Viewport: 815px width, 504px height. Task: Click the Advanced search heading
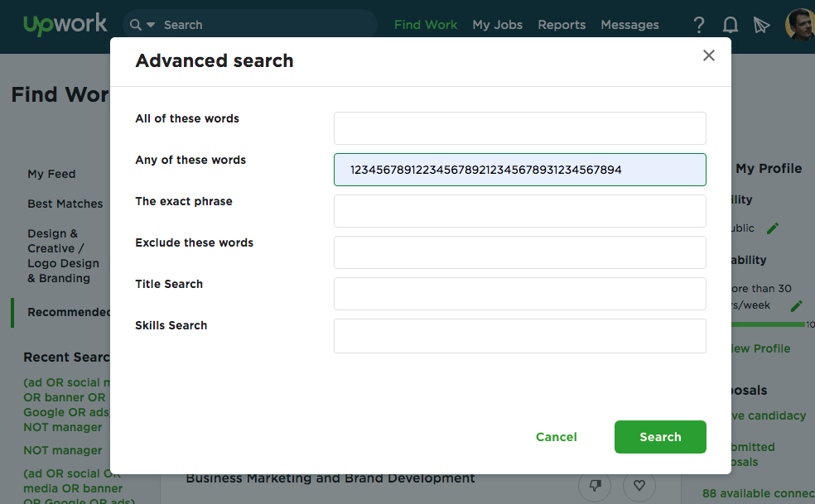pos(215,60)
